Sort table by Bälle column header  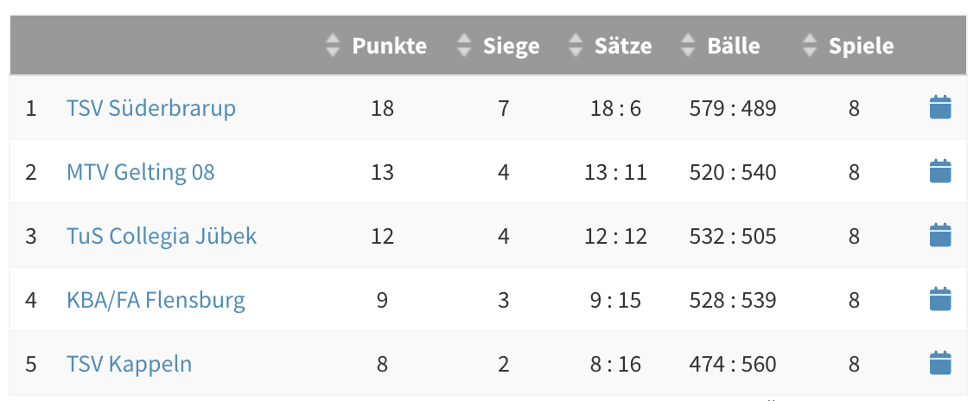[x=733, y=46]
